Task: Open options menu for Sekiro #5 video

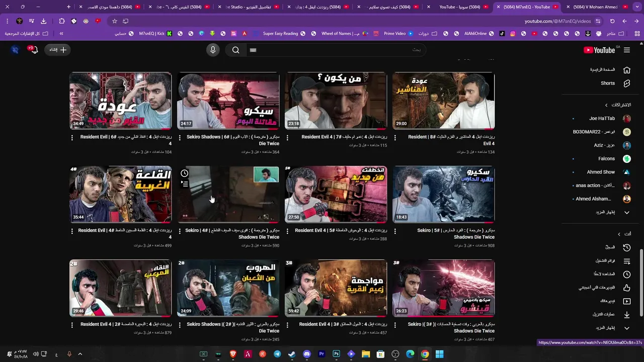Action: click(x=395, y=231)
